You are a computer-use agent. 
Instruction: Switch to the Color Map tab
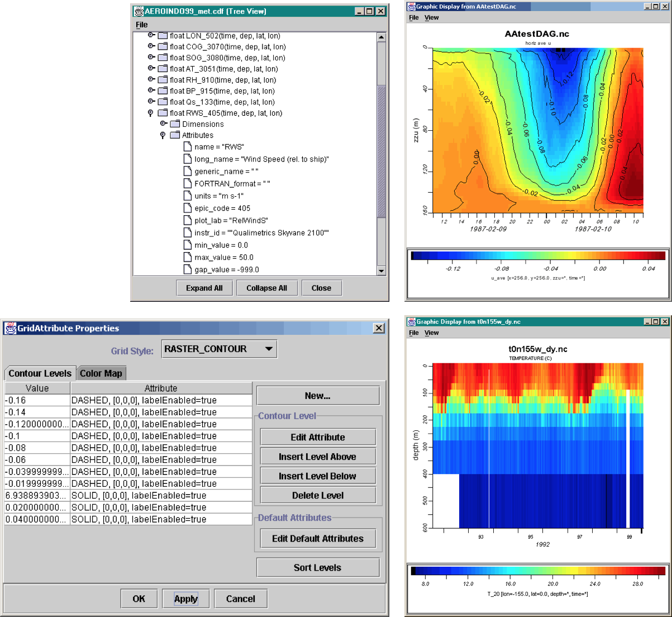pos(101,373)
